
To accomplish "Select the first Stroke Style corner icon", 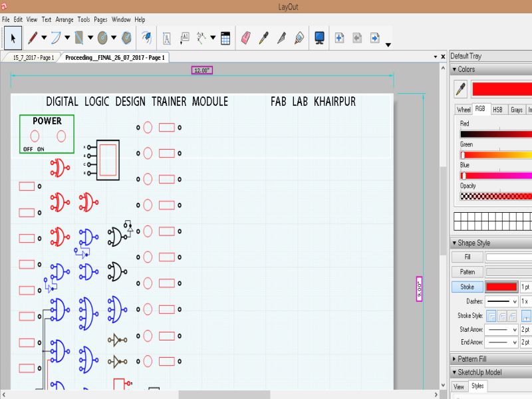I will pyautogui.click(x=491, y=316).
